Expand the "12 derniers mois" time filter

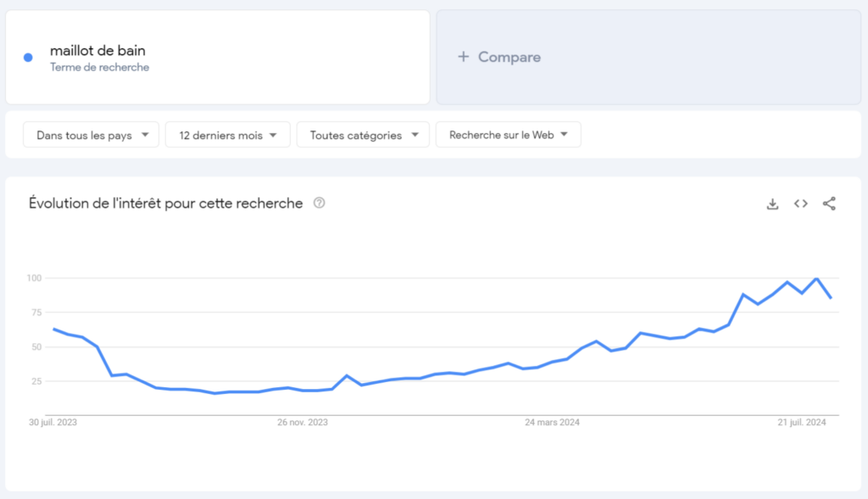[x=228, y=135]
